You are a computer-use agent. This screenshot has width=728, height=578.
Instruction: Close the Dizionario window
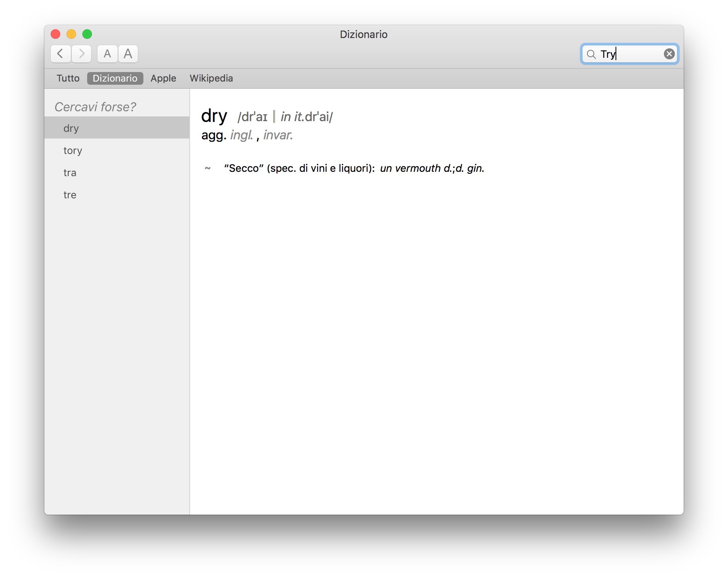[x=55, y=34]
